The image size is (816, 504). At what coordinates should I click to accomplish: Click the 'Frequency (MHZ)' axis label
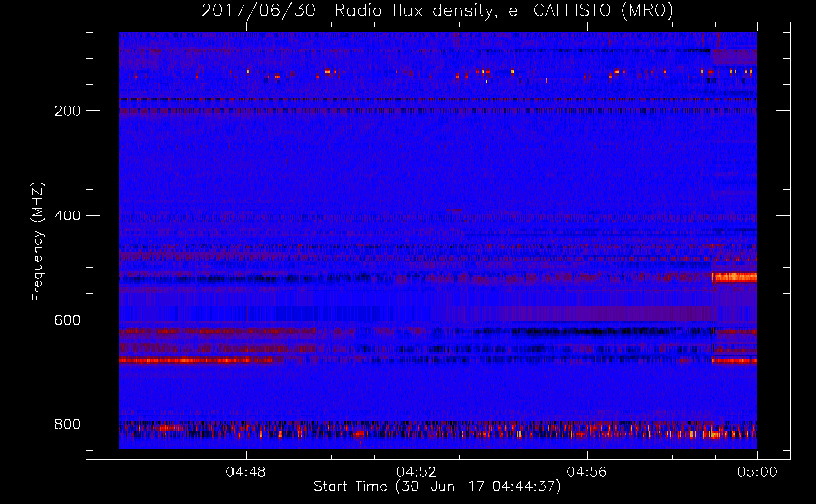click(x=38, y=241)
